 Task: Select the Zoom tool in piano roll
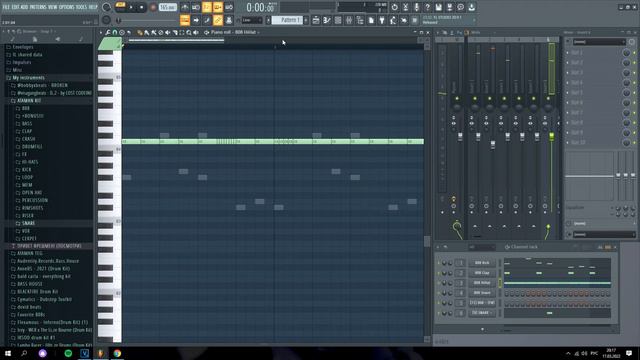189,32
